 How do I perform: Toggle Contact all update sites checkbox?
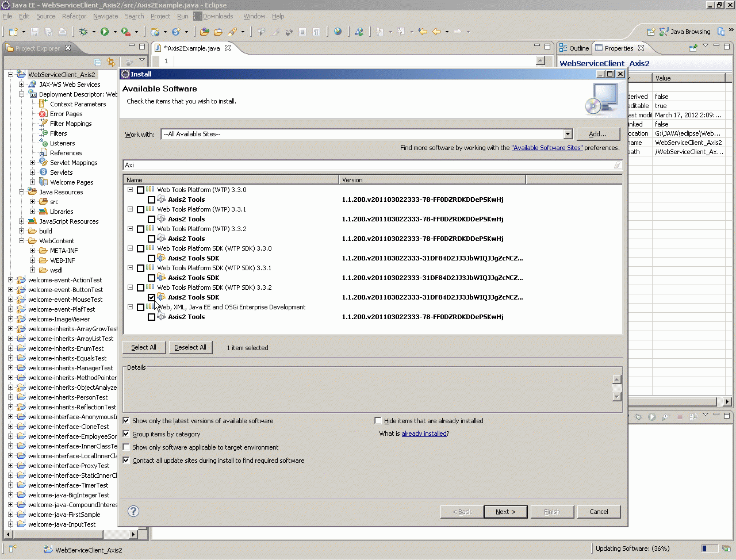(126, 461)
